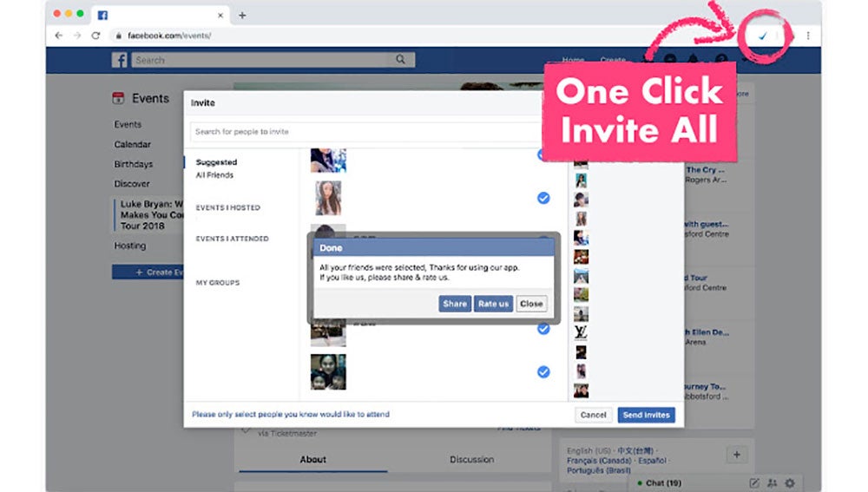Expand EVENTS I ATTENDED section
The height and width of the screenshot is (492, 868).
click(233, 239)
